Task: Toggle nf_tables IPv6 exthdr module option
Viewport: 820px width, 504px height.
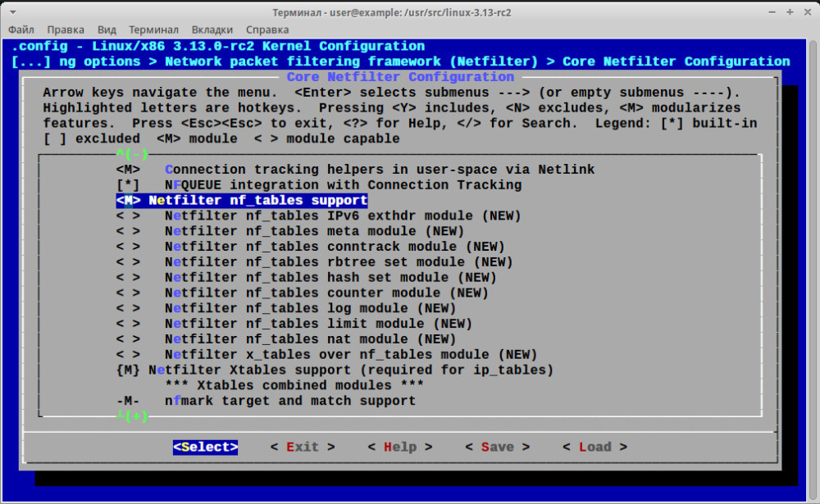Action: click(x=128, y=216)
